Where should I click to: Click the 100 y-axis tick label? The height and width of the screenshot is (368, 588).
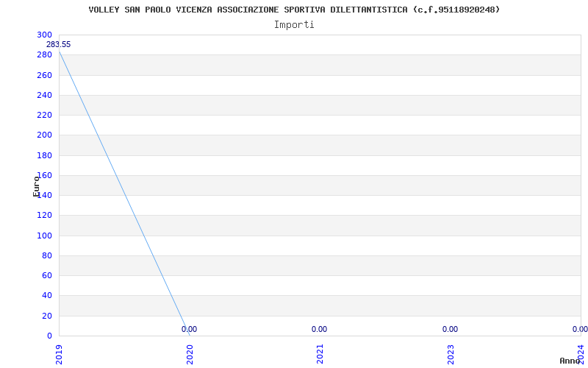(x=44, y=236)
